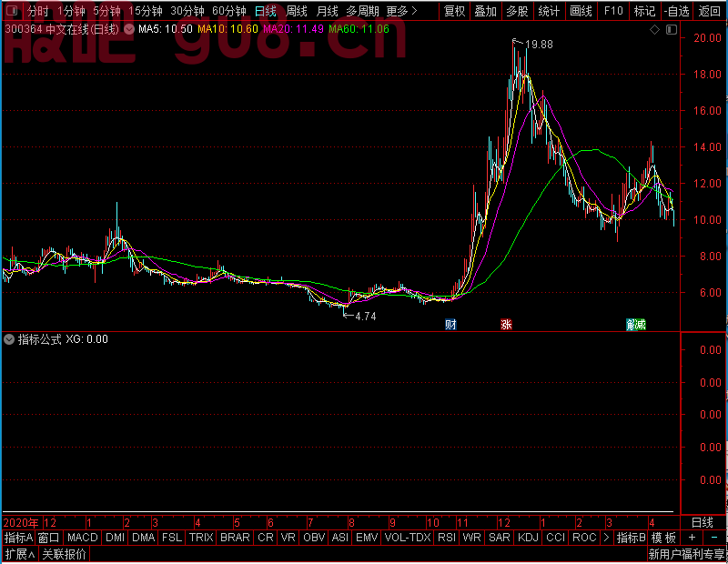The width and height of the screenshot is (728, 564).
Task: Click the MA5: 10.50 indicator value
Action: click(x=166, y=29)
